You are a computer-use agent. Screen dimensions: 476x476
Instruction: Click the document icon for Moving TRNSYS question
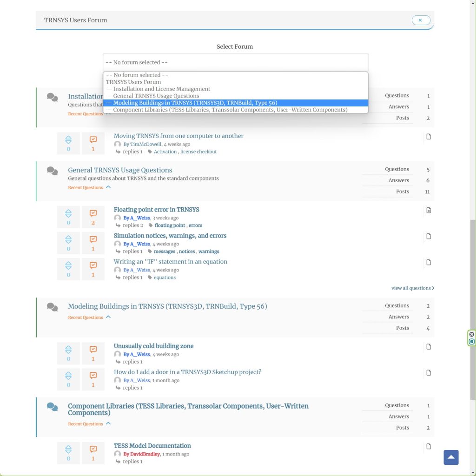click(x=429, y=137)
